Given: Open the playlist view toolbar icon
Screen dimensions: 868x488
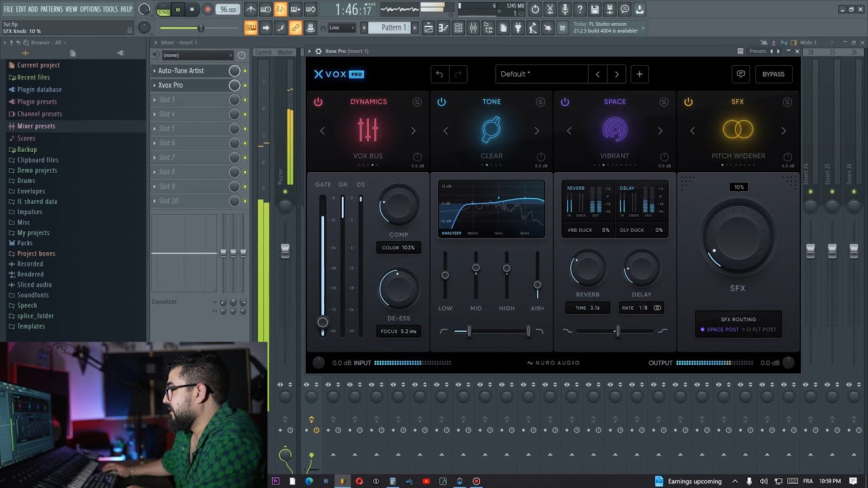Looking at the screenshot, I should coord(429,28).
